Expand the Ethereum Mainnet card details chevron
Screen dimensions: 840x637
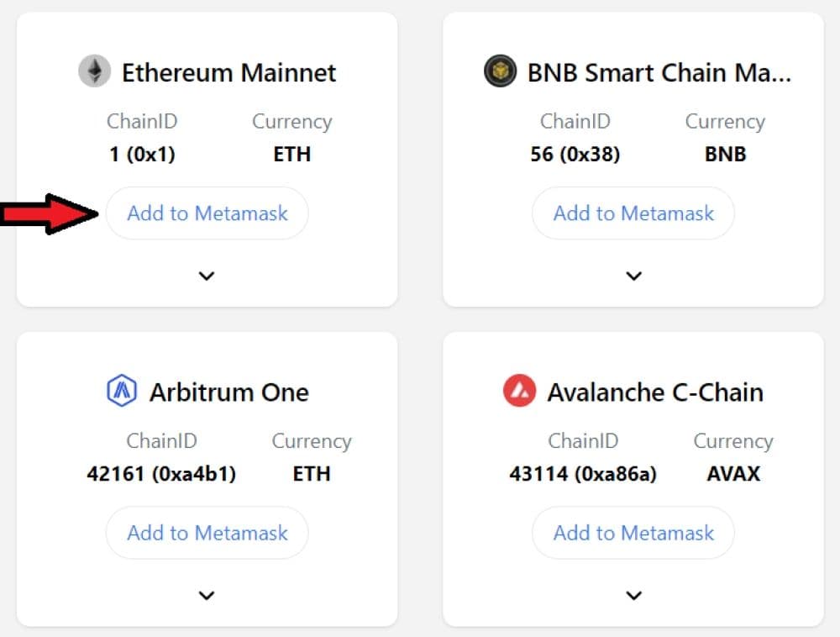coord(207,276)
